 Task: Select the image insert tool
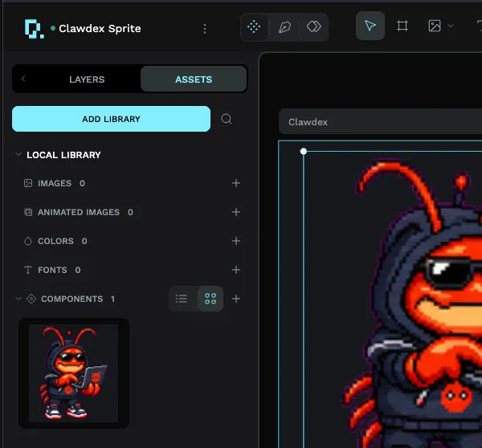(435, 26)
